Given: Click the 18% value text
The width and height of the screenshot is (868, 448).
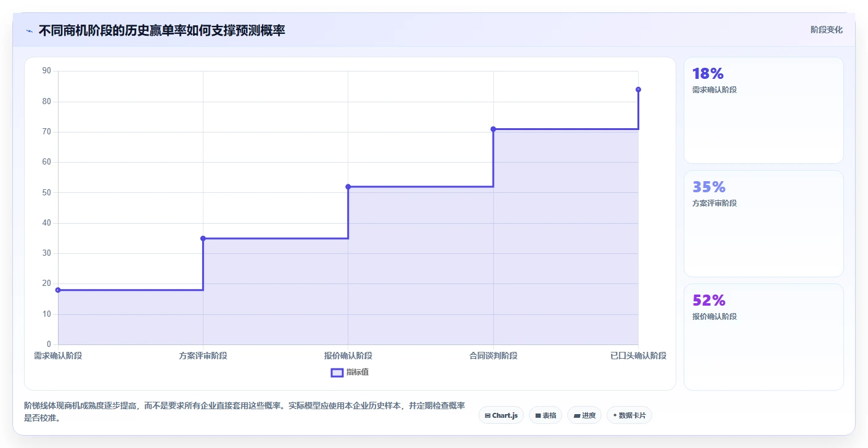Looking at the screenshot, I should [x=708, y=74].
